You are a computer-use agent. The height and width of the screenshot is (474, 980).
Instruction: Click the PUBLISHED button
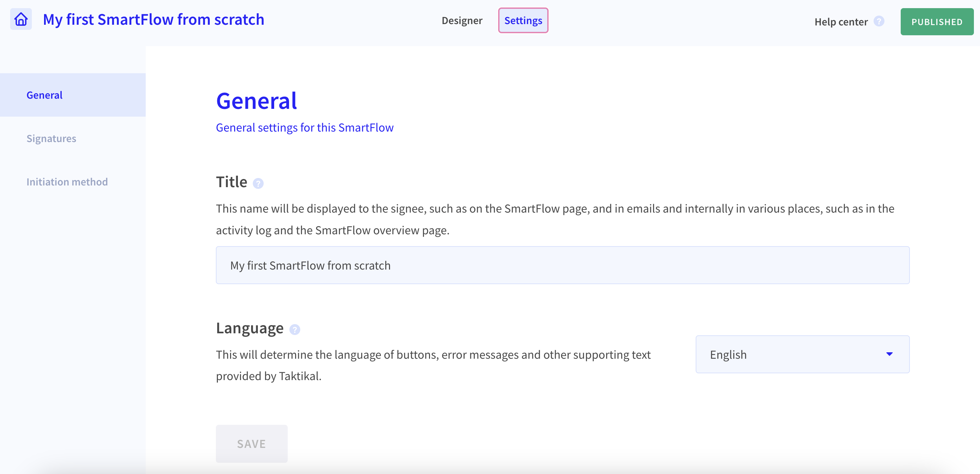[937, 22]
